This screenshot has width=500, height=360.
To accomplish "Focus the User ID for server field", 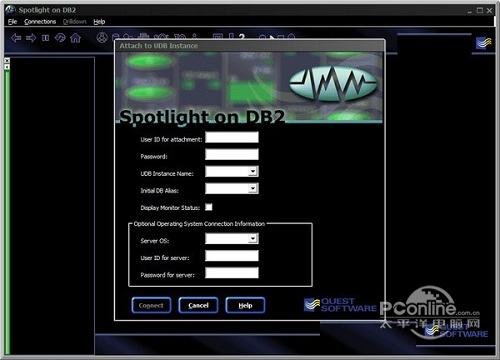I will (232, 256).
